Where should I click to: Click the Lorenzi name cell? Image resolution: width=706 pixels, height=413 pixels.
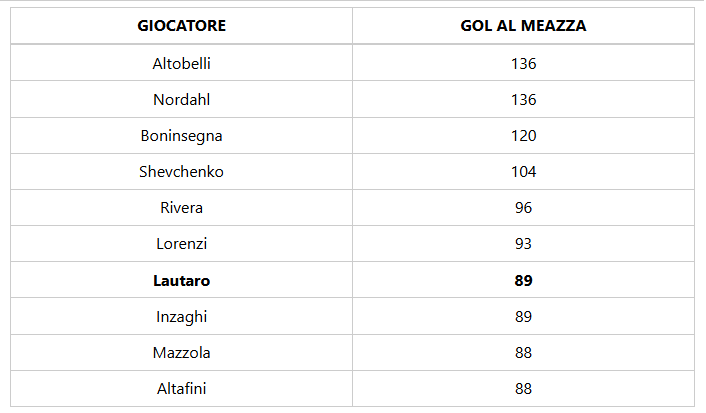(181, 244)
